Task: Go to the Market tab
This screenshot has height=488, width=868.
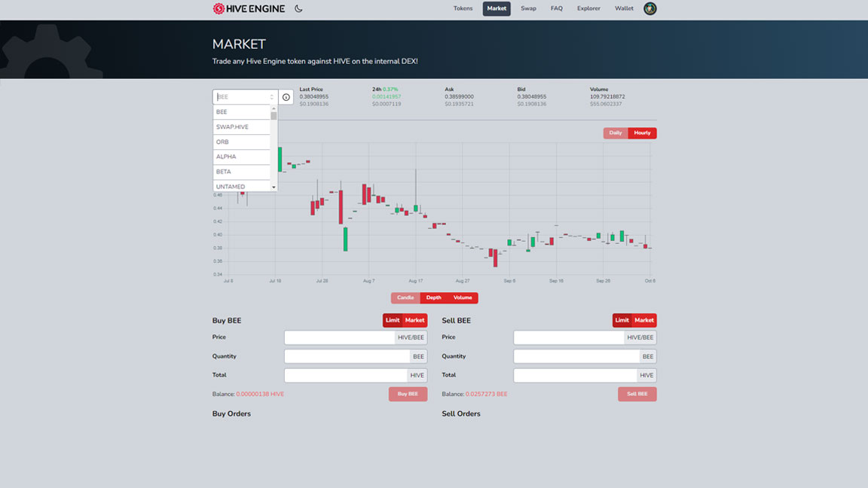Action: point(497,8)
